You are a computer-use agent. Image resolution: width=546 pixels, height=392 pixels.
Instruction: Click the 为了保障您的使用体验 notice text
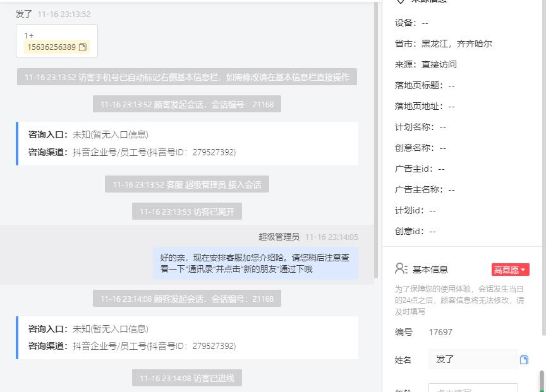pos(459,300)
